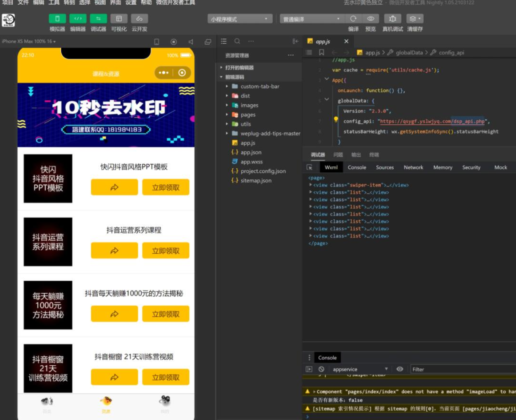Open the 云开发 cloud development icon
Viewport: 516px width, 420px height.
139,19
